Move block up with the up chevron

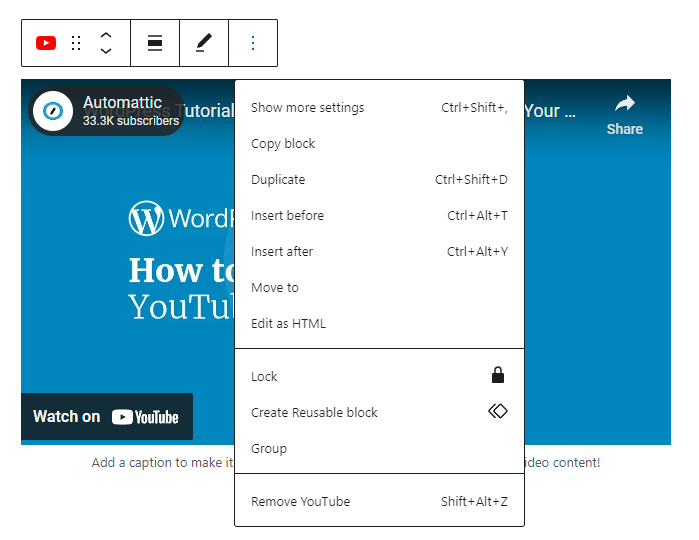(106, 35)
